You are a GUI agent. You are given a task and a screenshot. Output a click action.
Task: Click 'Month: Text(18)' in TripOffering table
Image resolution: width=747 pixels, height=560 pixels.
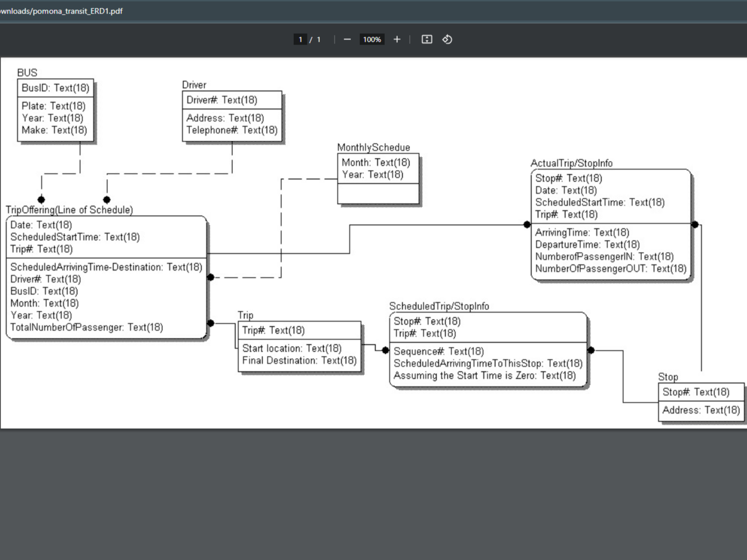point(44,303)
